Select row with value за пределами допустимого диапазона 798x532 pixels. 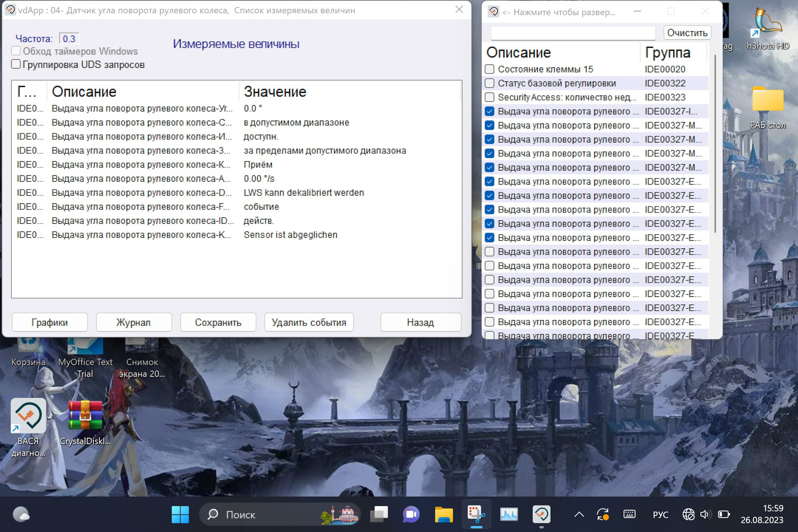(x=236, y=150)
